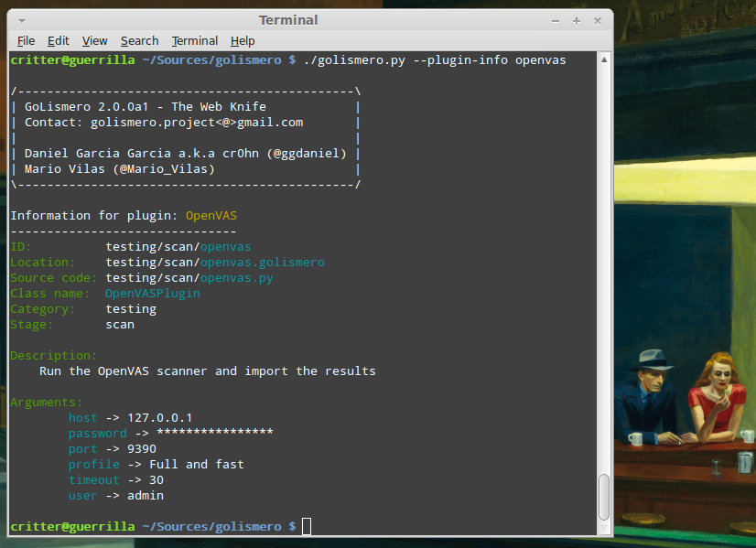756x548 pixels.
Task: Click the window minimize icon
Action: [x=555, y=19]
